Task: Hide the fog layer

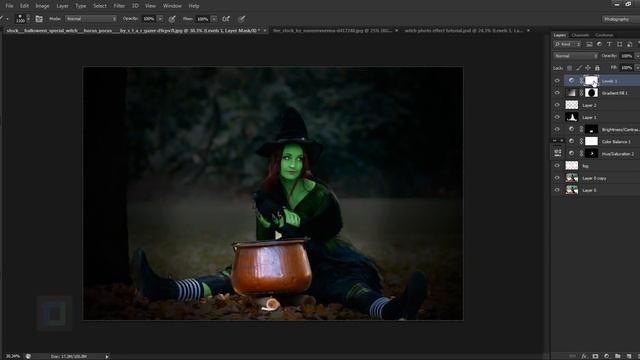Action: point(557,166)
